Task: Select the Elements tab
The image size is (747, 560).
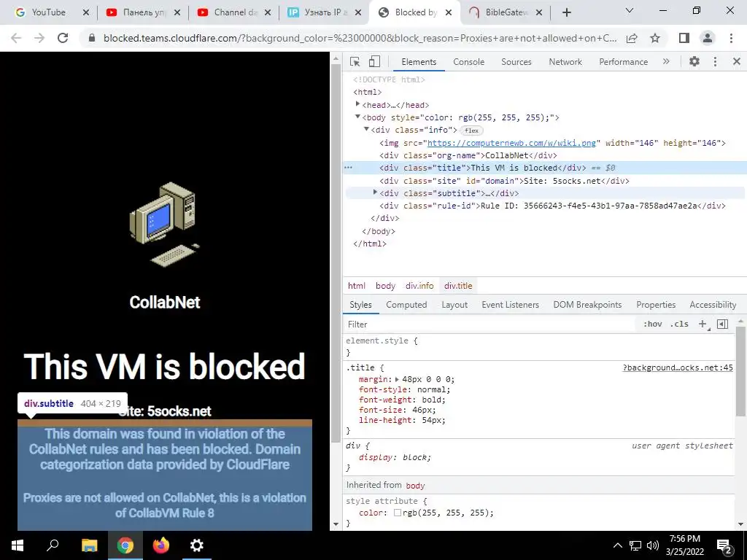Action: [x=419, y=62]
